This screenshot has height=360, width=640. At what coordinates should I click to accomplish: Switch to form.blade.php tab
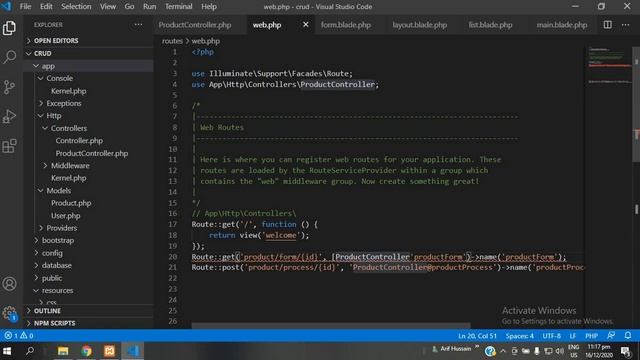coord(346,25)
